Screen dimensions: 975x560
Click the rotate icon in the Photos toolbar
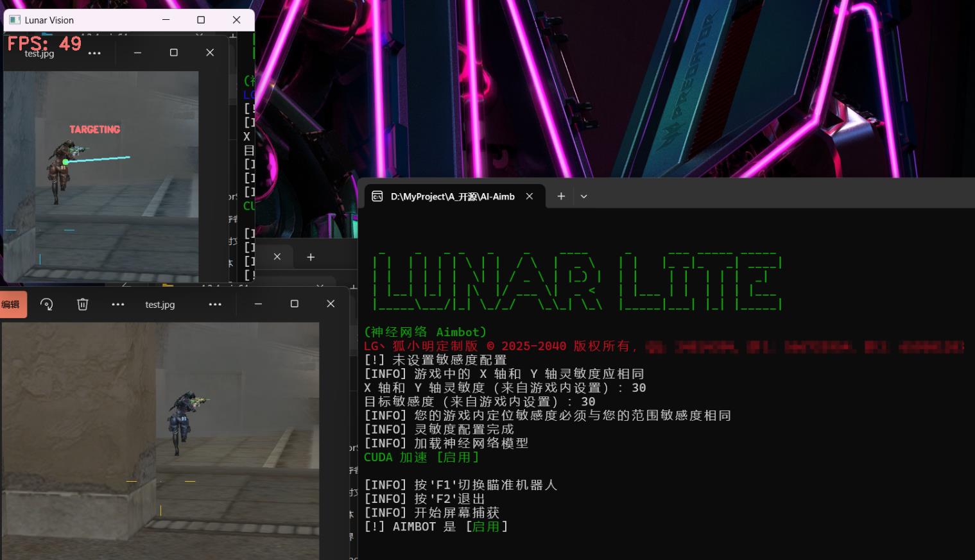tap(46, 304)
